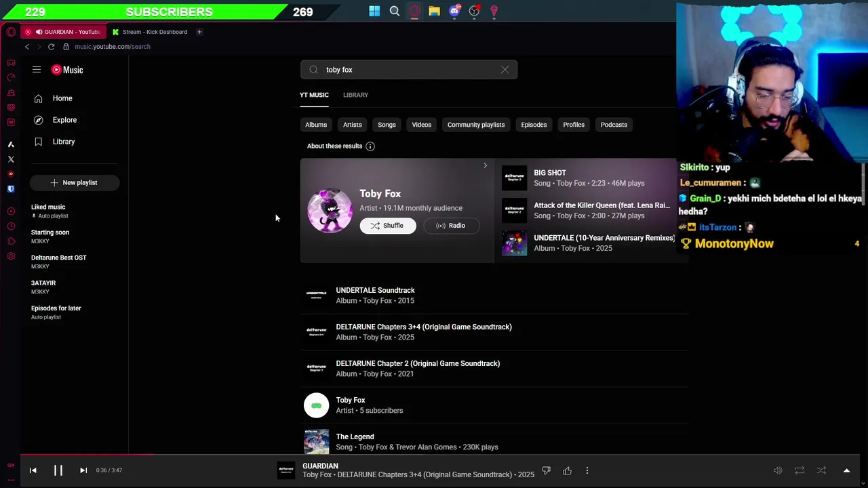Screen dimensions: 868x488
Task: Filter results by Profiles
Action: tap(574, 125)
